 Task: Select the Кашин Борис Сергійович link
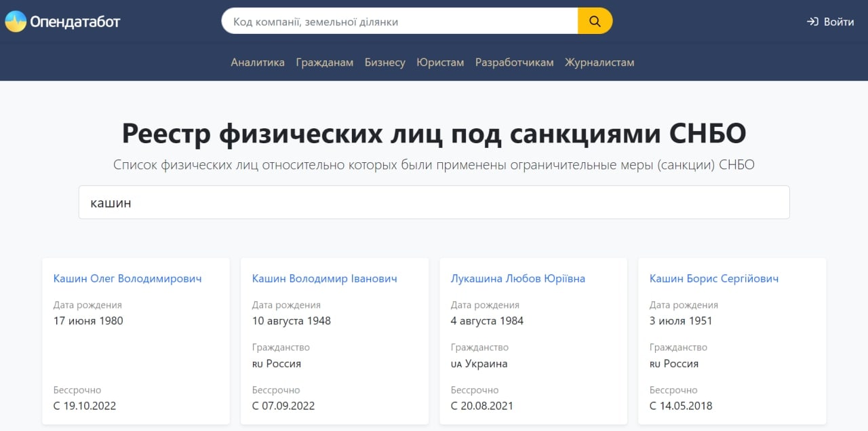coord(713,278)
